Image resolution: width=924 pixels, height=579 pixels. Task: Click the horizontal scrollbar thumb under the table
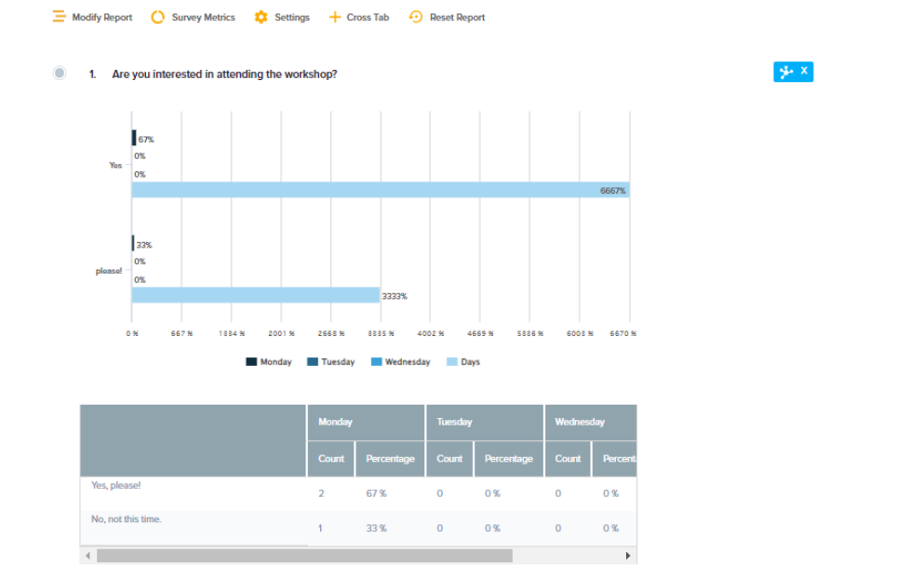[304, 556]
